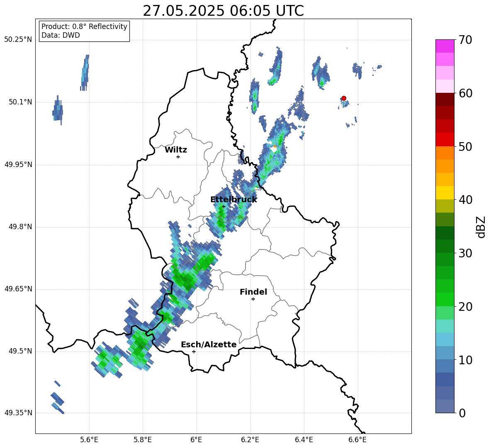Click the bright red colorbar segment above 50

(x=445, y=140)
